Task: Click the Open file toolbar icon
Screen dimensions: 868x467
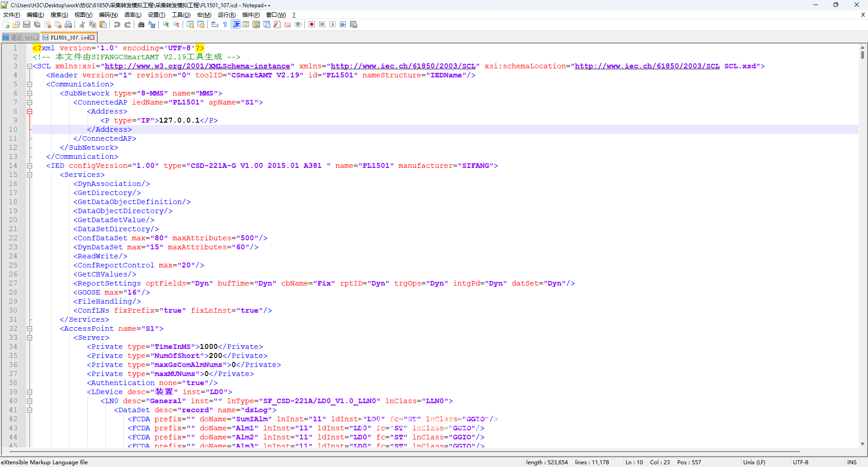Action: 16,24
